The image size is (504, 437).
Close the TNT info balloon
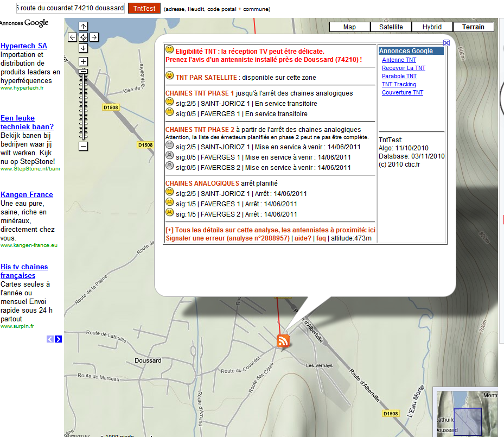point(446,43)
